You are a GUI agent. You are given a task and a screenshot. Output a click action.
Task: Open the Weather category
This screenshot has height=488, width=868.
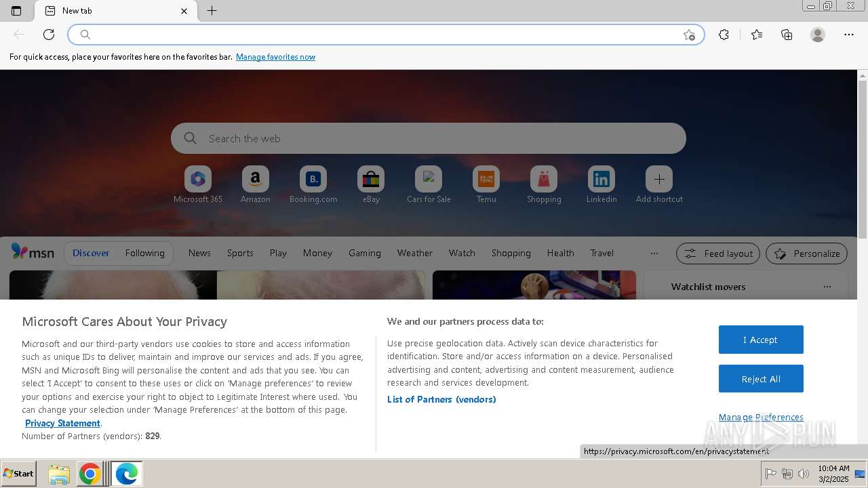tap(415, 253)
